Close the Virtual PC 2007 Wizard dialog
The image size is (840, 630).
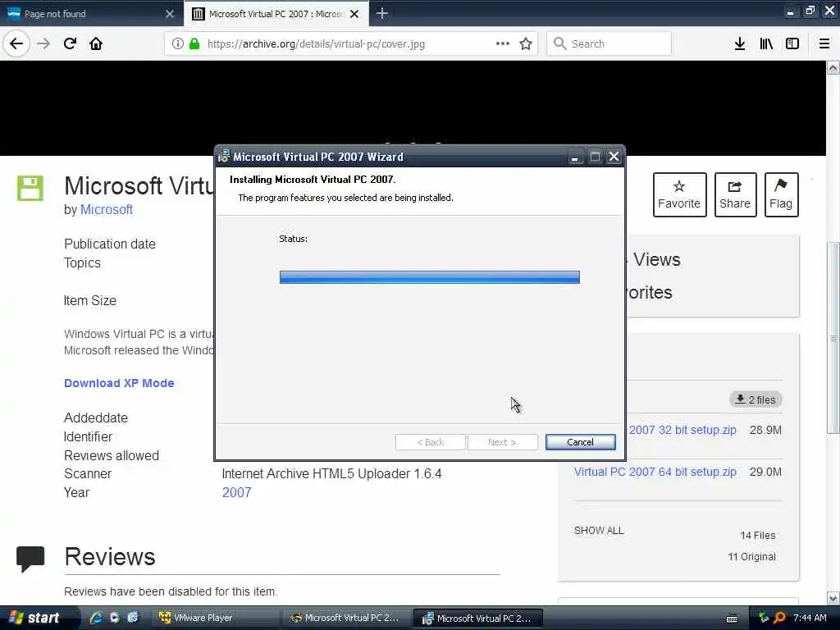[x=614, y=157]
